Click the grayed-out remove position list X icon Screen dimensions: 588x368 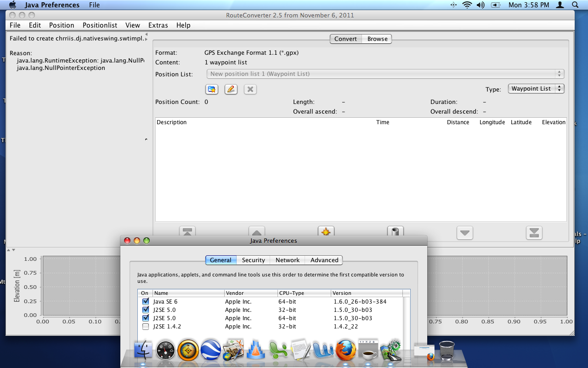point(250,89)
